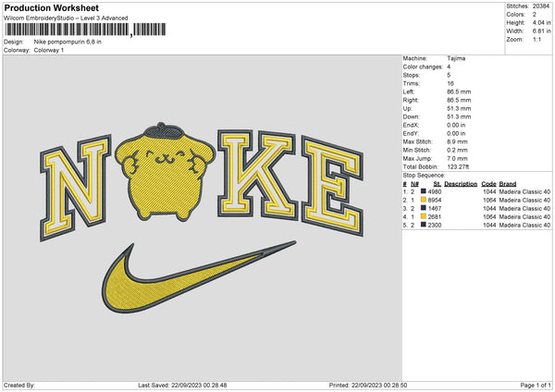The height and width of the screenshot is (392, 555).
Task: Click 'Printed: 22/09/2023 00.28.50' footer text
Action: (368, 385)
